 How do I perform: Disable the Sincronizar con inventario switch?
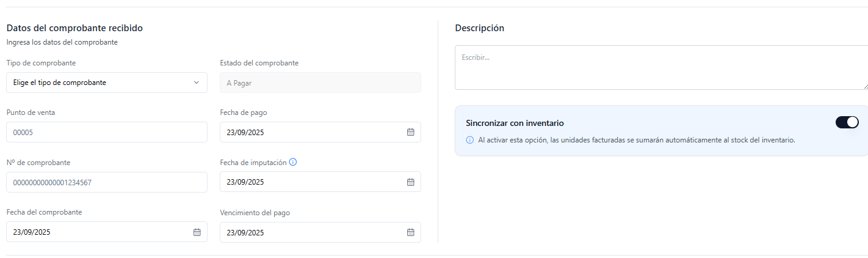click(x=847, y=122)
